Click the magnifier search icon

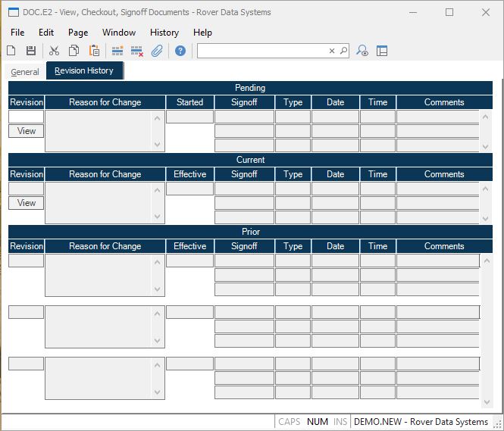pyautogui.click(x=343, y=51)
